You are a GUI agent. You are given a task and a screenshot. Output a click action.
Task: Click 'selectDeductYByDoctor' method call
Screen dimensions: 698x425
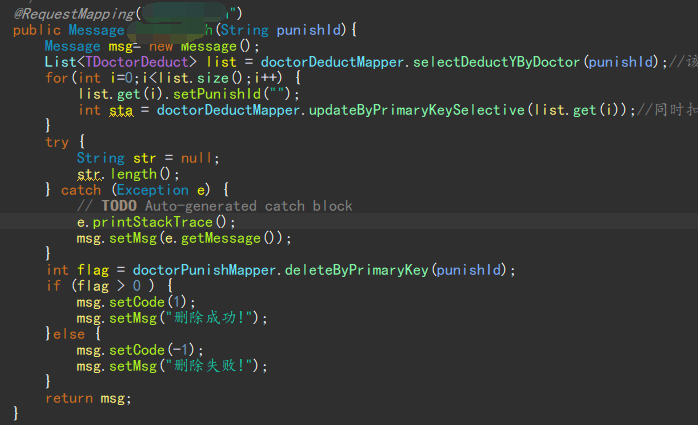[x=496, y=62]
